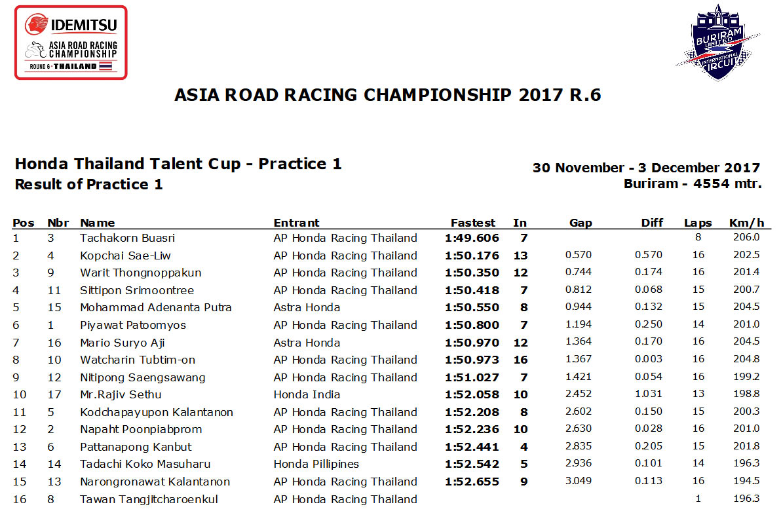The image size is (781, 532).
Task: Click rider Tadachi Koko Masuharu
Action: 145,464
